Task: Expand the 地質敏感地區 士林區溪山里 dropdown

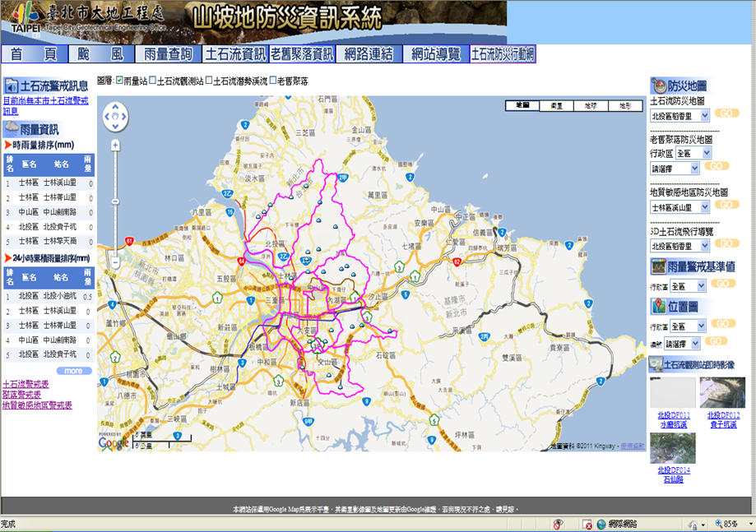Action: [679, 207]
